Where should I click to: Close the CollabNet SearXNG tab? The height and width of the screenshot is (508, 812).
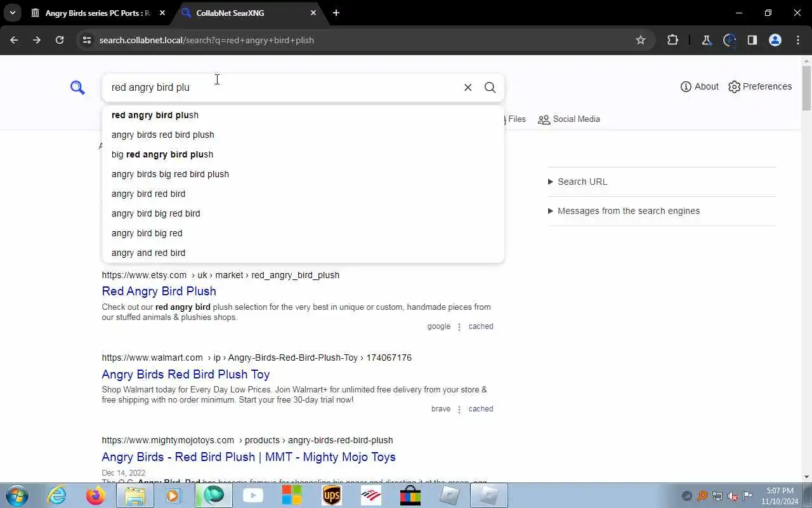[x=313, y=13]
